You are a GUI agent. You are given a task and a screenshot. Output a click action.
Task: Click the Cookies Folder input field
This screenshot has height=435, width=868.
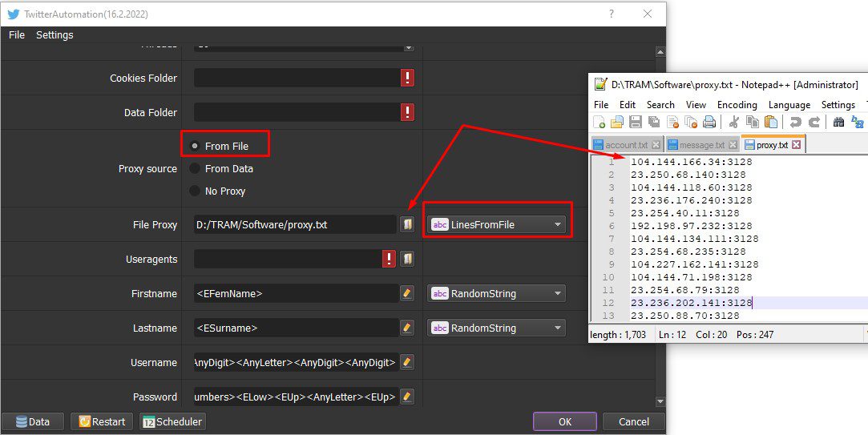[297, 78]
